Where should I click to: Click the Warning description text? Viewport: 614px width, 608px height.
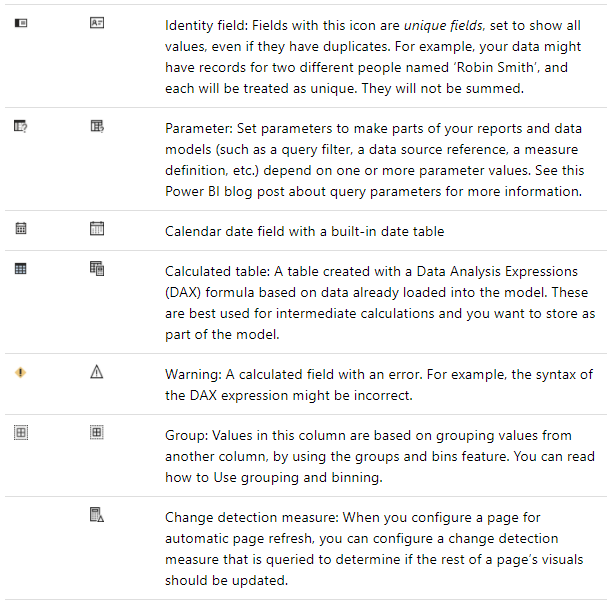[379, 385]
